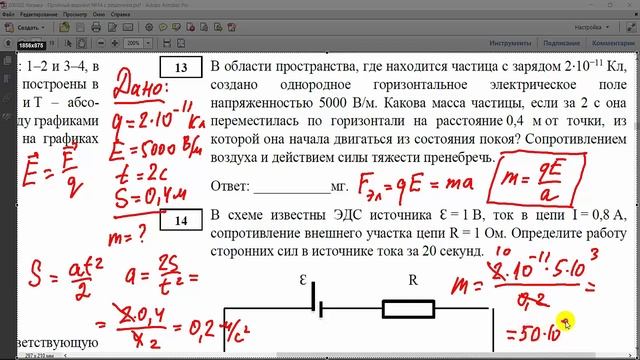Image resolution: width=640 pixels, height=360 pixels.
Task: Choose the Select tool arrow cursor
Action: pyautogui.click(x=68, y=43)
